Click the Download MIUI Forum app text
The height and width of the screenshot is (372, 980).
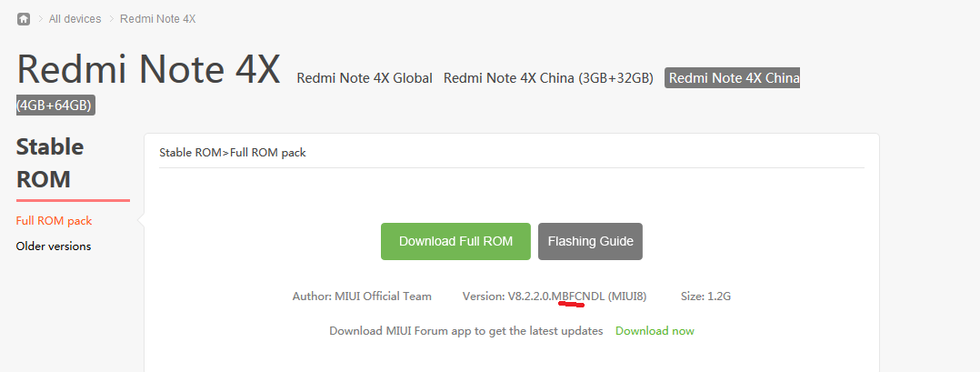(x=465, y=331)
